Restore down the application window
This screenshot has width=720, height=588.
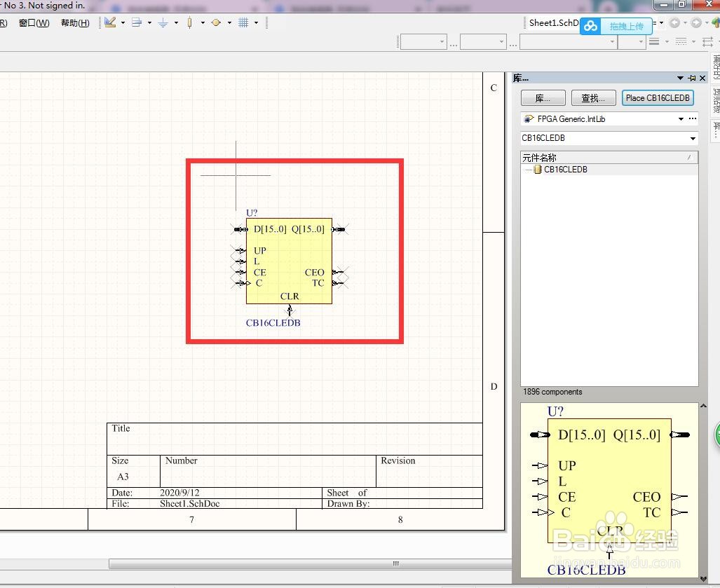pyautogui.click(x=682, y=5)
